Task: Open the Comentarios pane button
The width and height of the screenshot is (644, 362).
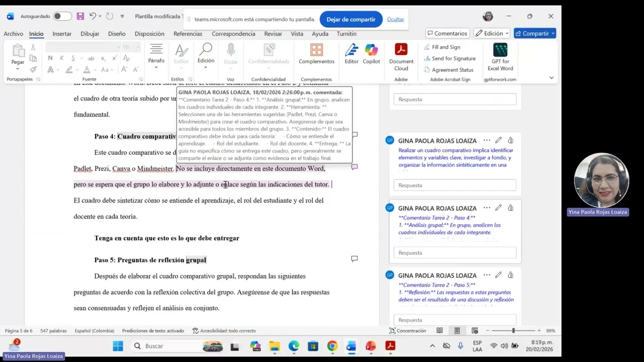Action: 447,33
